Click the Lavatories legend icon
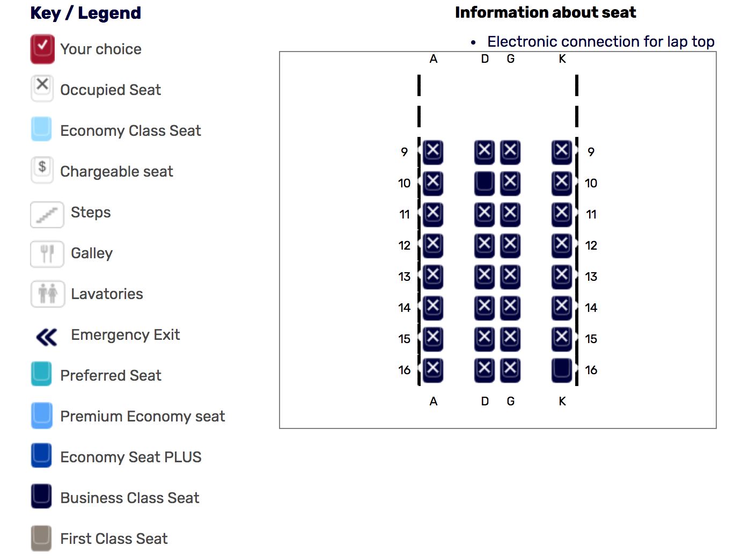The image size is (756, 560). [47, 294]
